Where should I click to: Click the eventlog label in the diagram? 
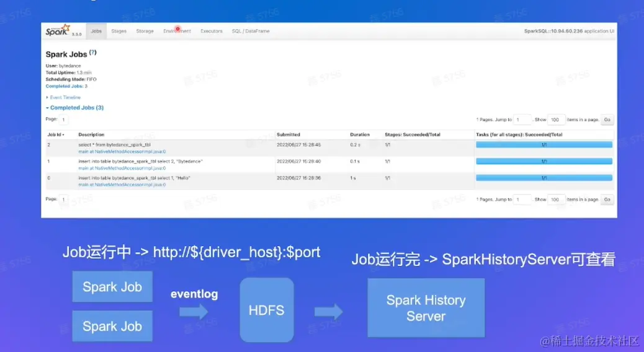click(194, 294)
